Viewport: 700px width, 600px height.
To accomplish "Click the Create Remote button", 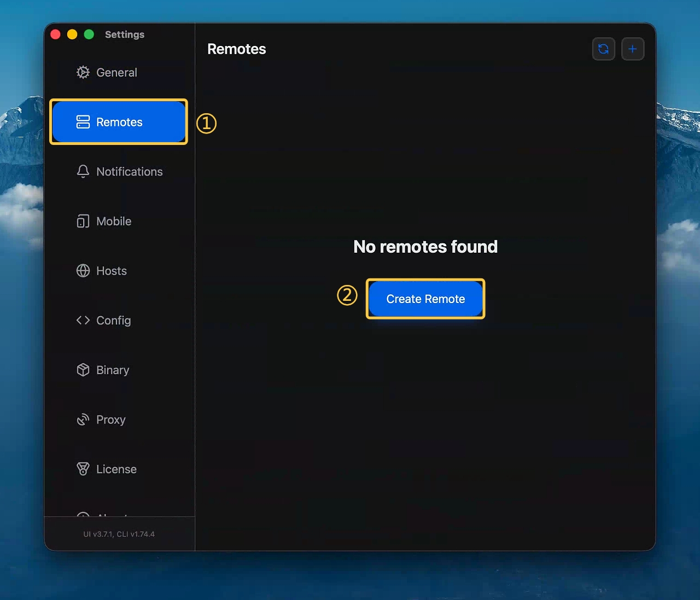I will pyautogui.click(x=425, y=299).
